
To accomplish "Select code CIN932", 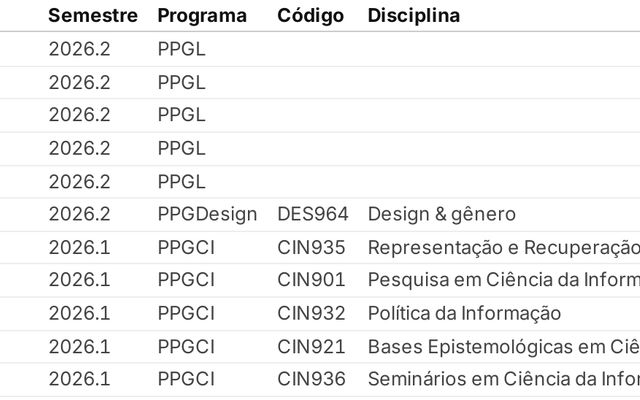I will pos(311,313).
